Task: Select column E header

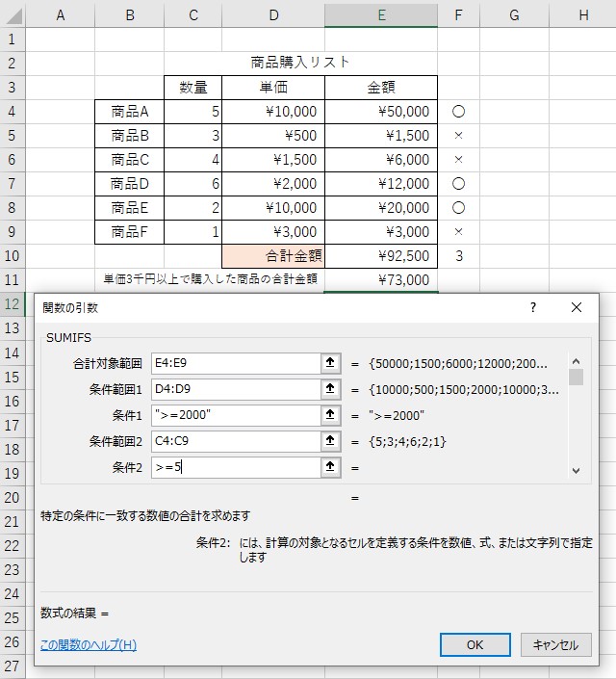Action: pos(381,14)
